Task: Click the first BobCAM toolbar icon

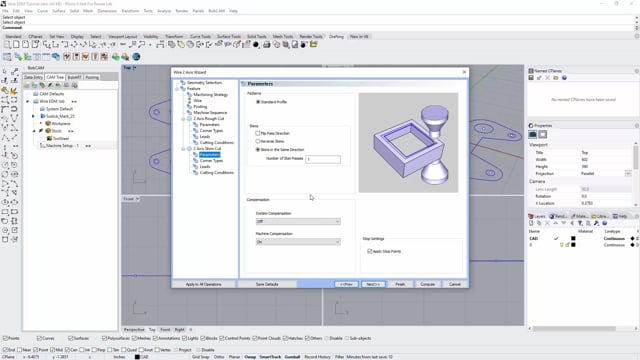Action: (7, 57)
